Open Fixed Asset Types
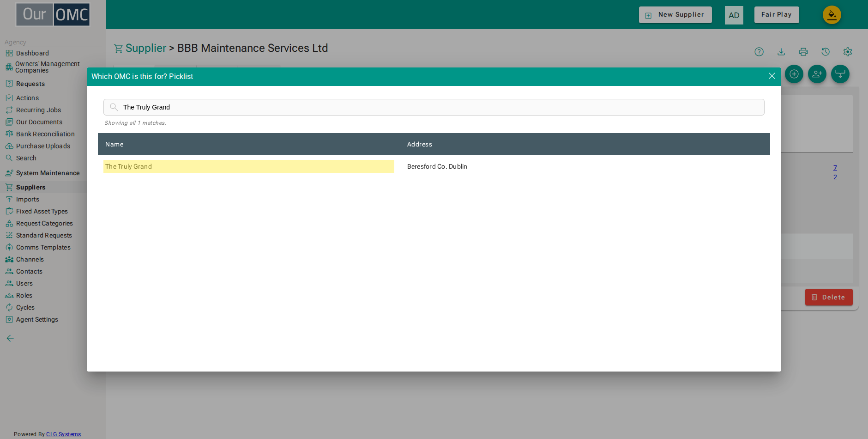Image resolution: width=868 pixels, height=439 pixels. [42, 211]
